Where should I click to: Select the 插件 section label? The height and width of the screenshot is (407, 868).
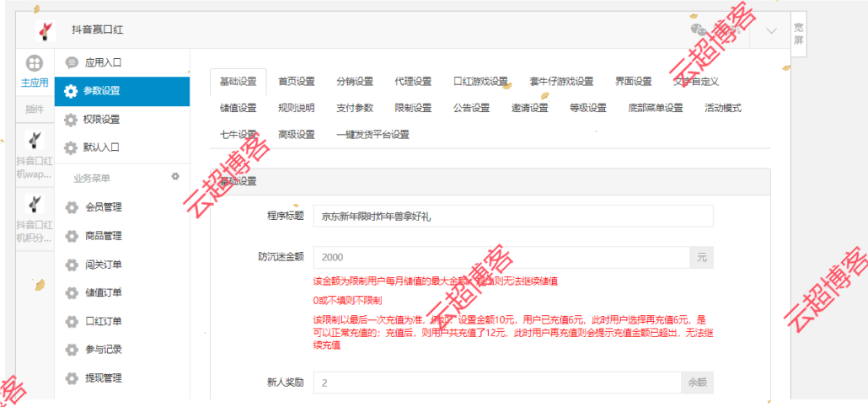[x=35, y=109]
